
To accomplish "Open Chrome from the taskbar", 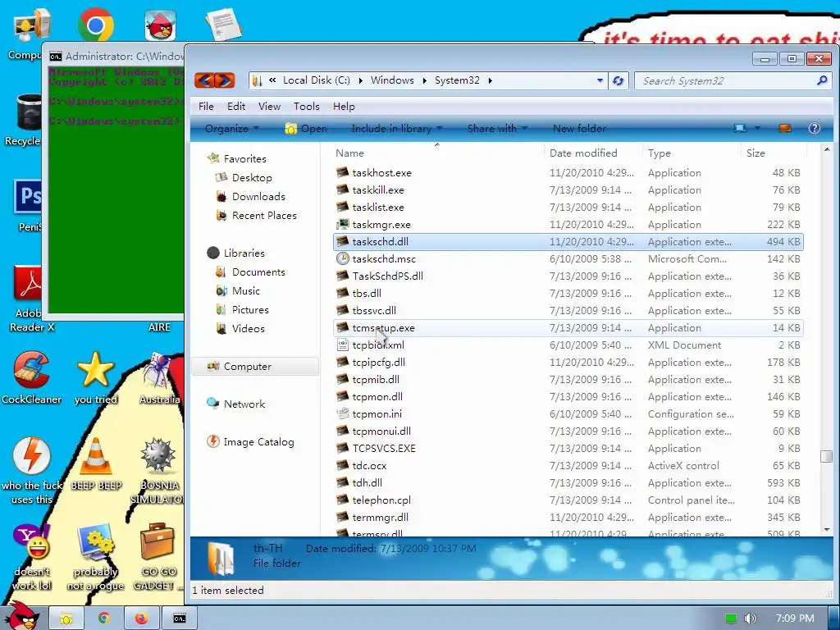I will click(x=104, y=619).
